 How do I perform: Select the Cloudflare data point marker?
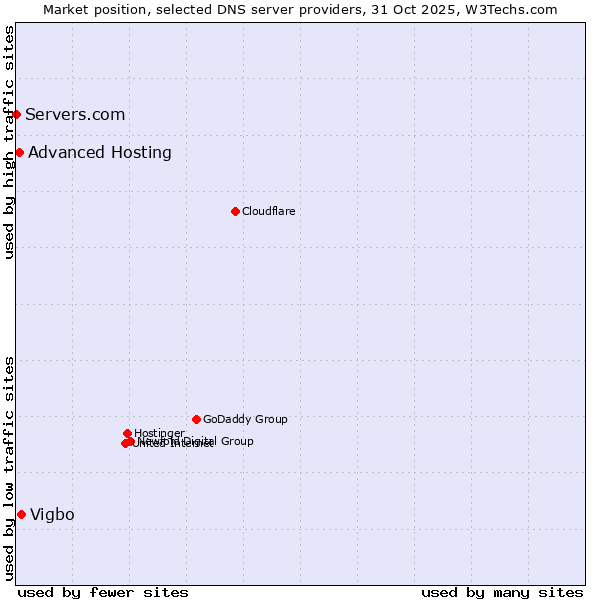pyautogui.click(x=236, y=211)
